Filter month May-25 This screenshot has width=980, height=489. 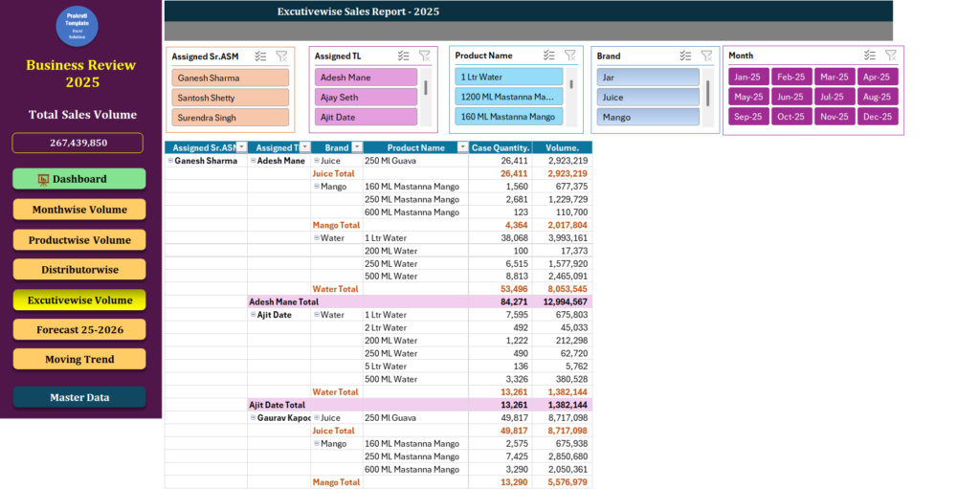pos(748,97)
